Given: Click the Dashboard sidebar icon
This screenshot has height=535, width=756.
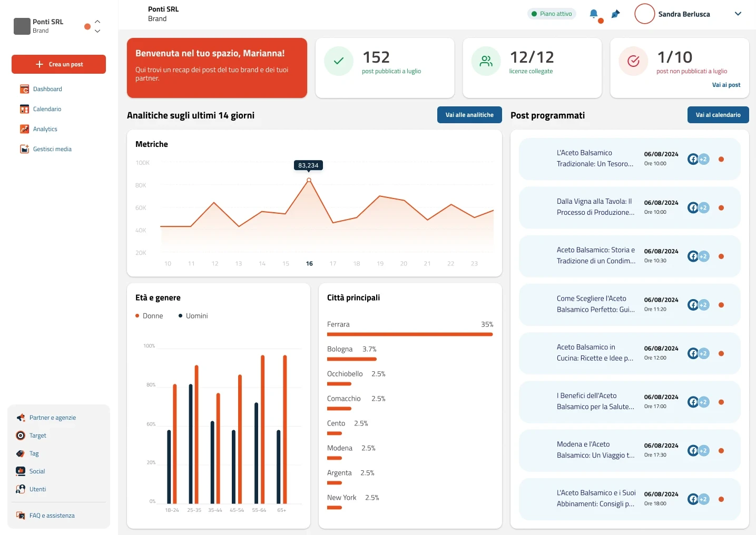Looking at the screenshot, I should tap(24, 89).
